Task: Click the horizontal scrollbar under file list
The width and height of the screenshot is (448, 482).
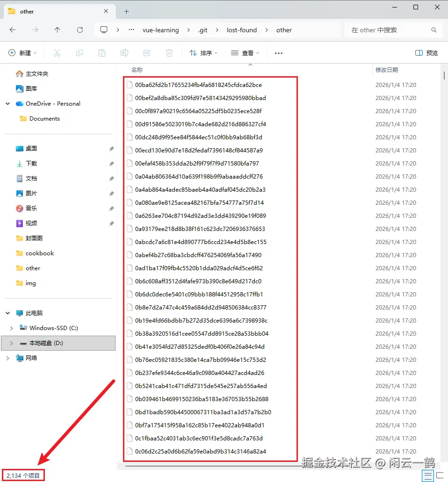Action: 214,466
